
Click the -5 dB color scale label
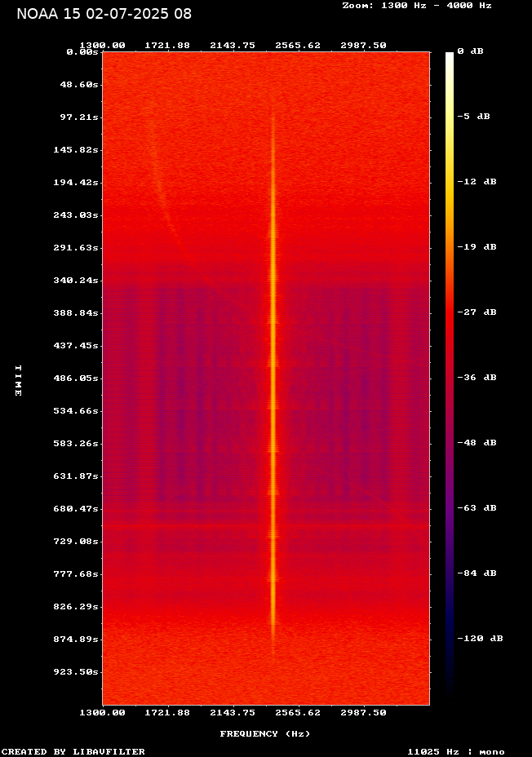point(473,117)
